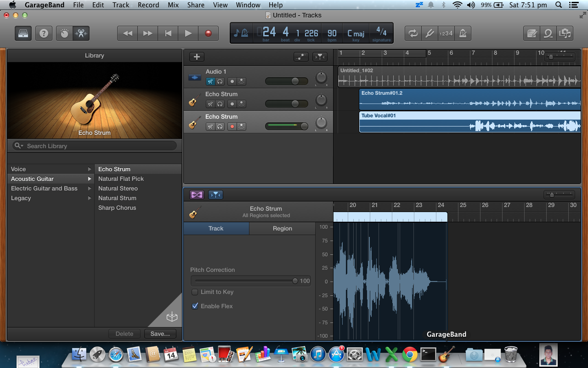Image resolution: width=588 pixels, height=368 pixels.
Task: Toggle the Flex button in editor
Action: tap(197, 195)
